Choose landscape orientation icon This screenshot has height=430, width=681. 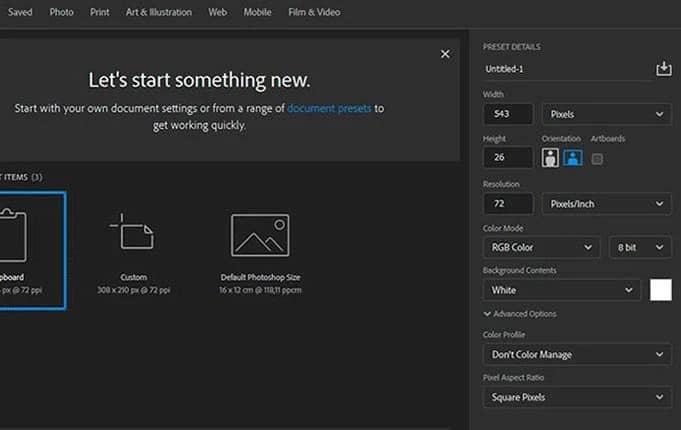coord(573,158)
